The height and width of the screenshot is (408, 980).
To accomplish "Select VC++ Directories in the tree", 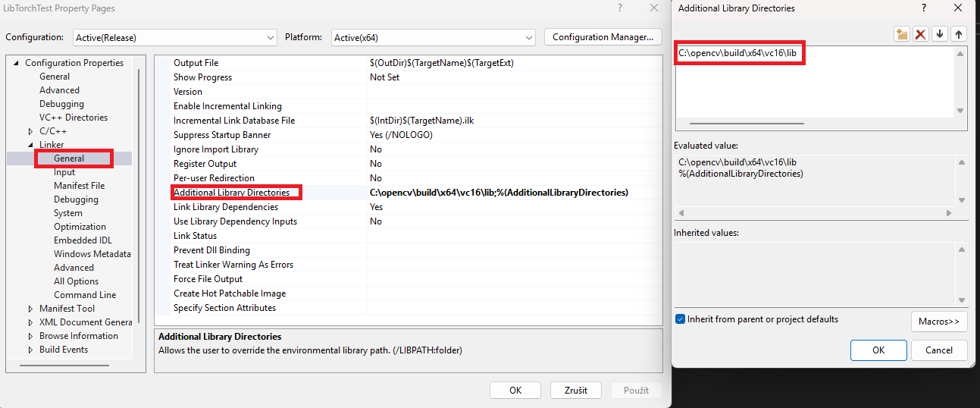I will 74,118.
